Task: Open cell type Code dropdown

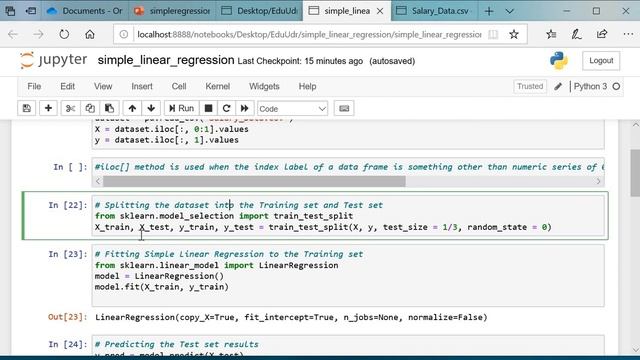Action: pyautogui.click(x=292, y=109)
